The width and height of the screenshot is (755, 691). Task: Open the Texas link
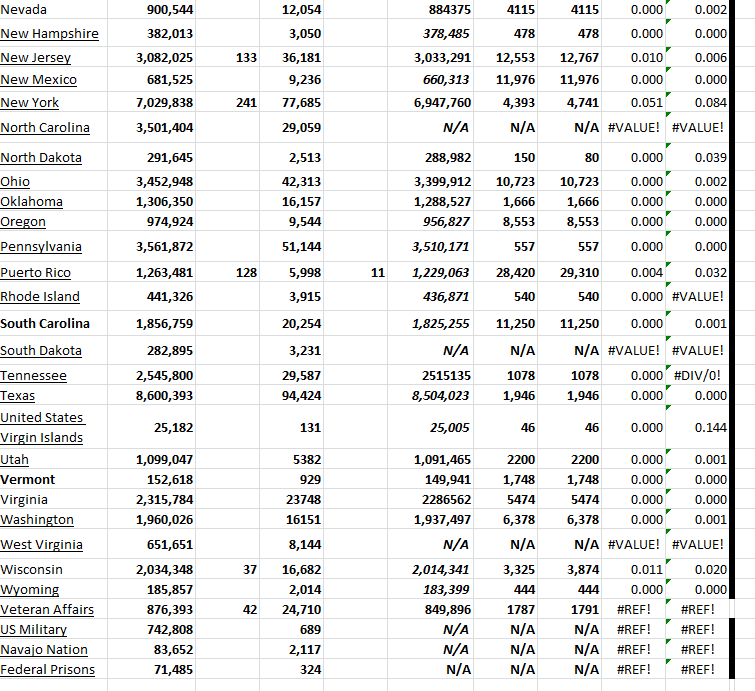(18, 396)
